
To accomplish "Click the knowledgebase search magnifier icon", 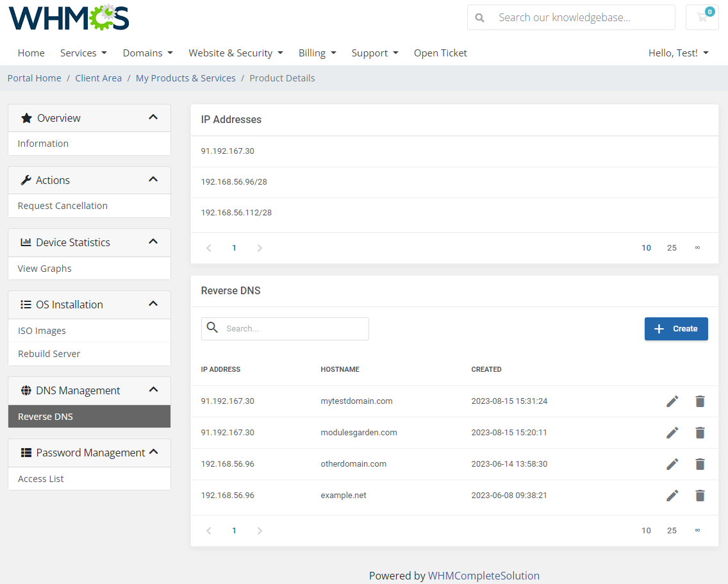I will pos(479,18).
